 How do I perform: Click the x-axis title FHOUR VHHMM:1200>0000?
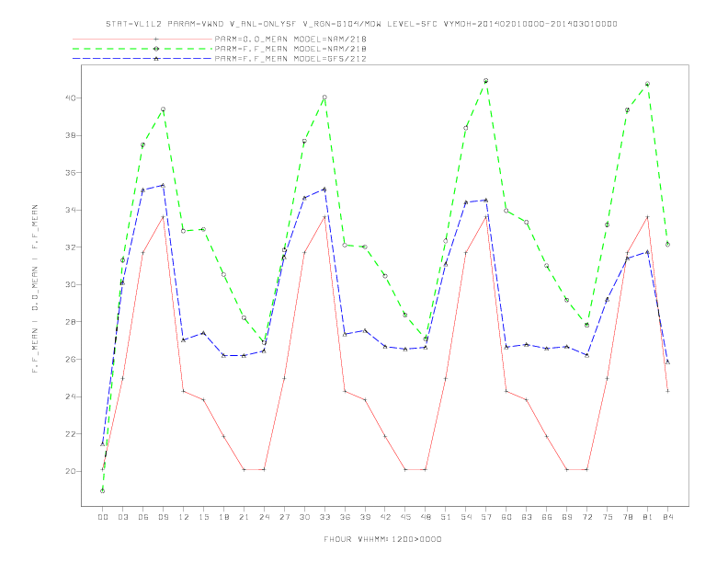(382, 539)
